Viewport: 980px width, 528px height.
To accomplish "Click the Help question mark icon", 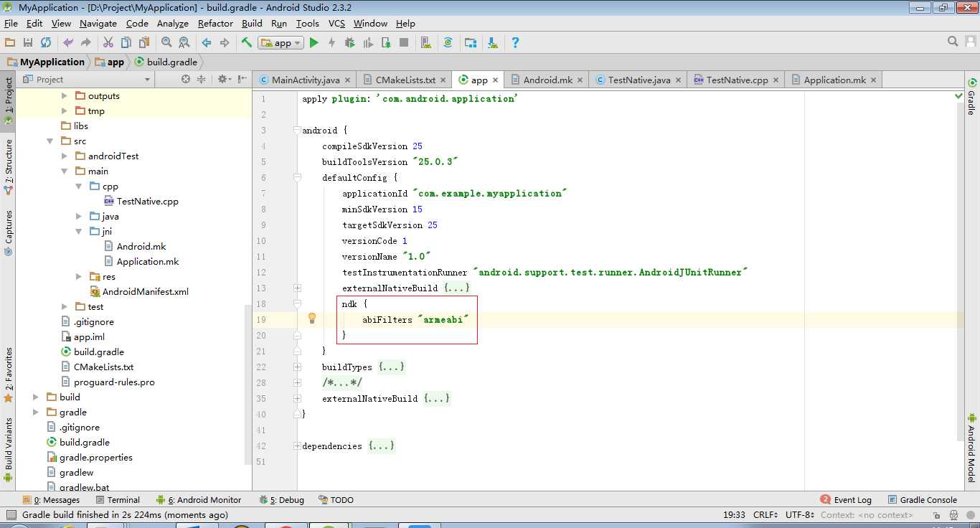I will (515, 43).
